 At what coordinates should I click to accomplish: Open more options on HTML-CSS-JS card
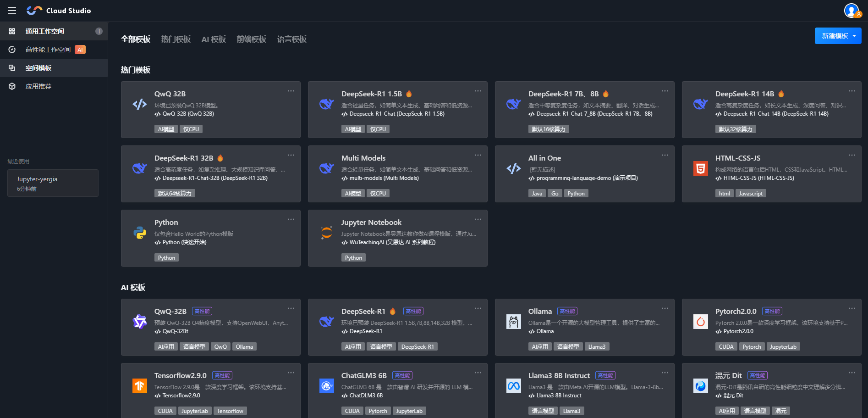pyautogui.click(x=852, y=155)
